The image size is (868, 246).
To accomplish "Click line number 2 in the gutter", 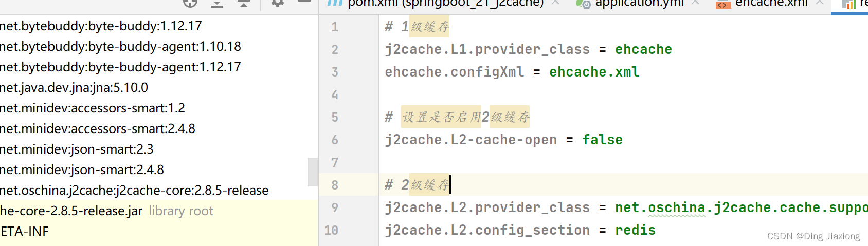I will point(335,49).
